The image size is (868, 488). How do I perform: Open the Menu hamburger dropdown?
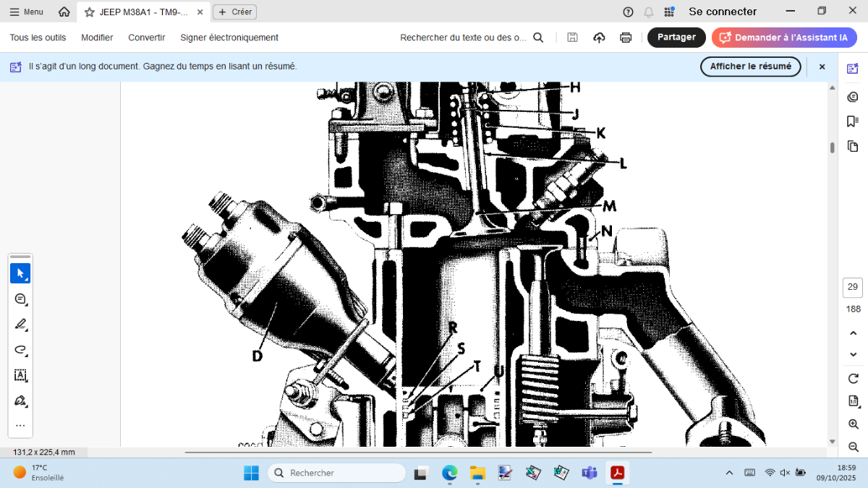click(26, 12)
